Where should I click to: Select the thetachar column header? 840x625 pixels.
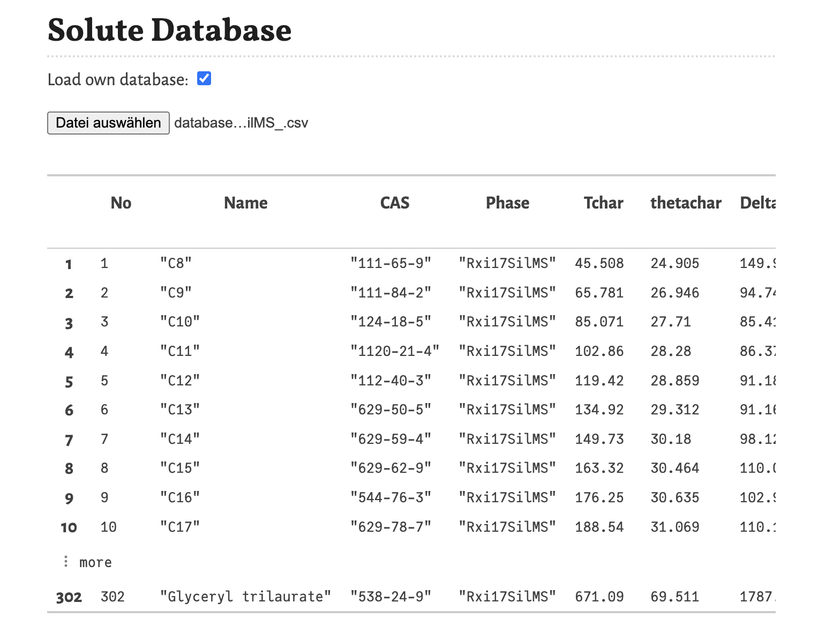coord(685,203)
